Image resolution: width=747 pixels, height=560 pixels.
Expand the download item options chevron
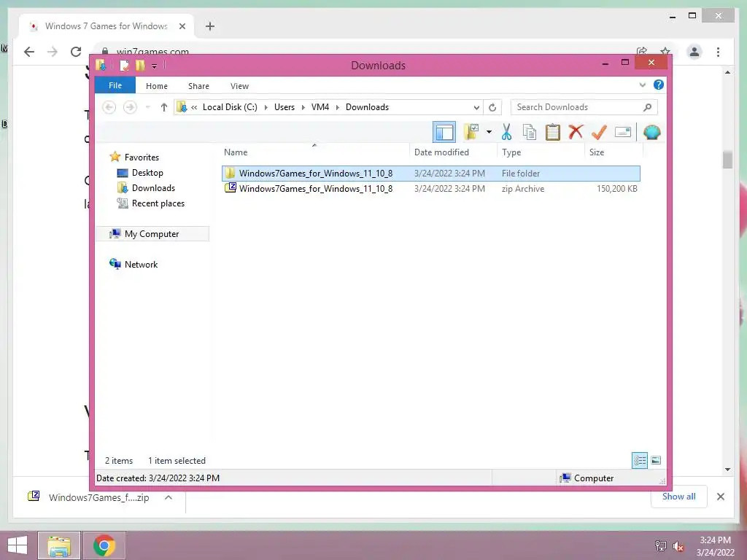coord(169,497)
